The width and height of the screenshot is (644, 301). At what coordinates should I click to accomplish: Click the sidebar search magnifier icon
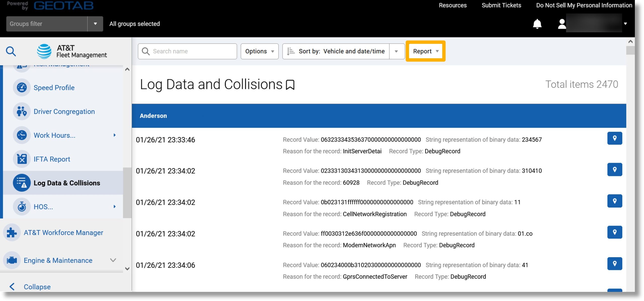coord(11,51)
